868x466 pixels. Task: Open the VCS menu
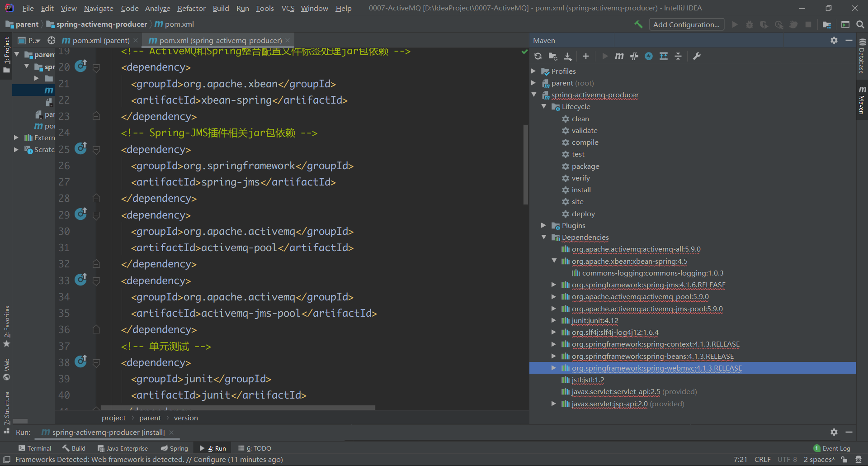coord(288,8)
